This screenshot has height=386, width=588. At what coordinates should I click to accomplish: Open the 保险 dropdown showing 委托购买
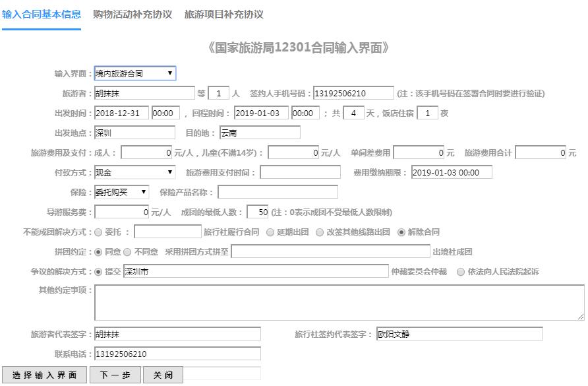(x=121, y=192)
